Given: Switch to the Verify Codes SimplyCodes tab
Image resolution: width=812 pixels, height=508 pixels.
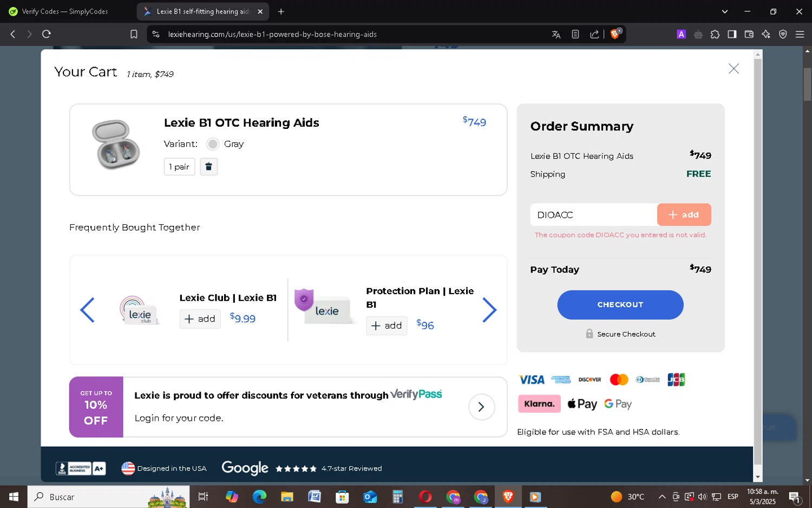Looking at the screenshot, I should 65,11.
